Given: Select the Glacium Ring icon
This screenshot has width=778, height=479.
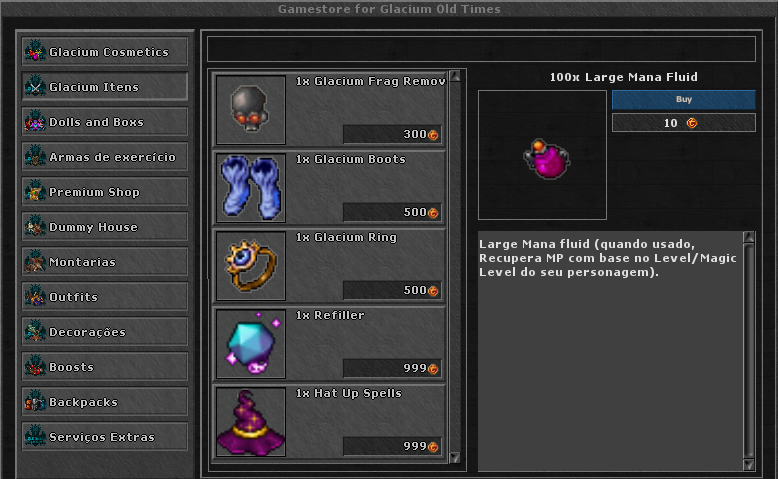Looking at the screenshot, I should pos(251,266).
